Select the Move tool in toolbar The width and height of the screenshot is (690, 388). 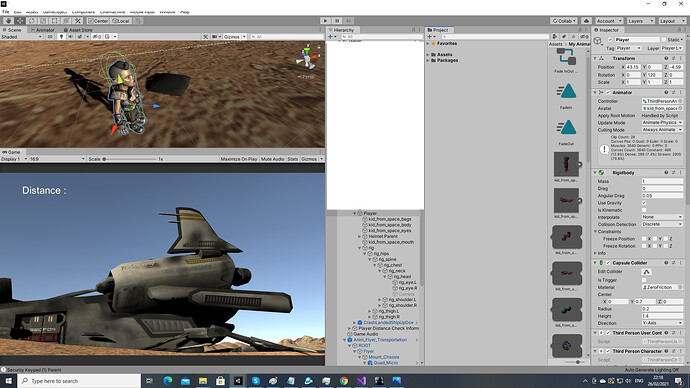[20, 21]
